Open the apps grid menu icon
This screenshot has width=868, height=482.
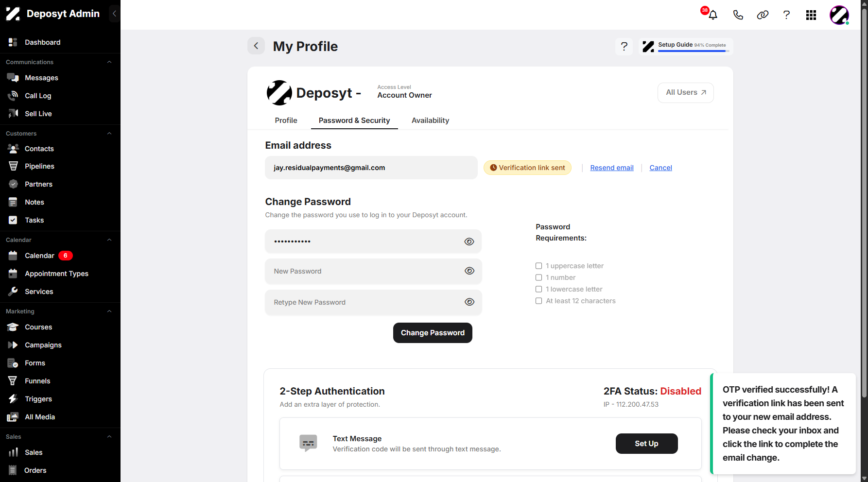811,15
